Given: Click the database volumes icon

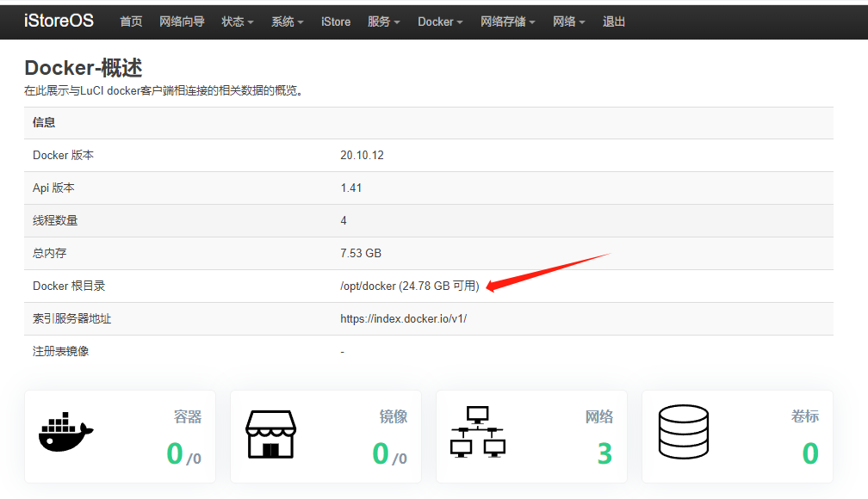Looking at the screenshot, I should click(x=683, y=432).
